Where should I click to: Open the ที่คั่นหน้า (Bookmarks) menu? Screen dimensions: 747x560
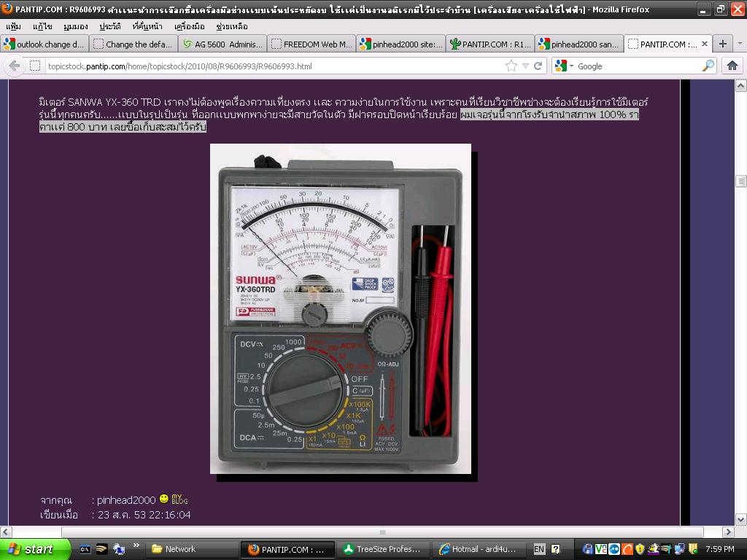(147, 26)
